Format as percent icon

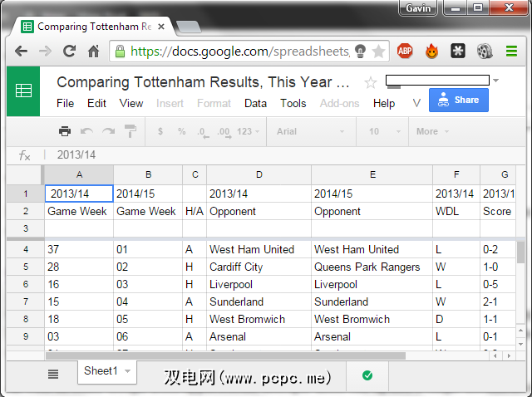pos(182,131)
